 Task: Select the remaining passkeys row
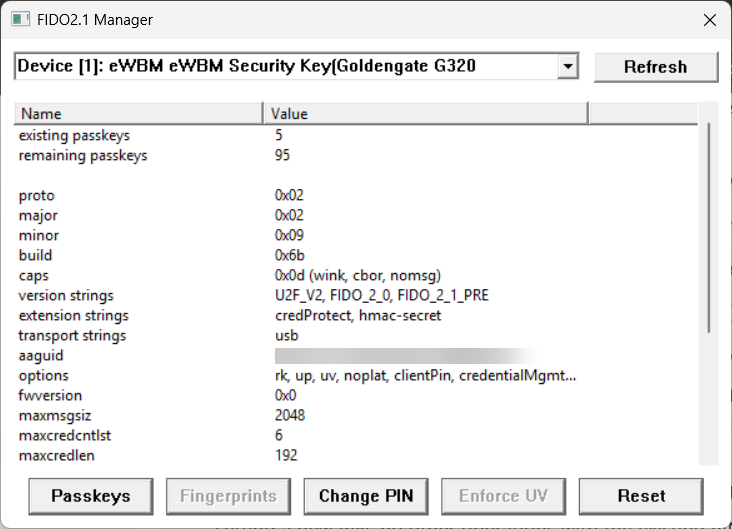[82, 155]
